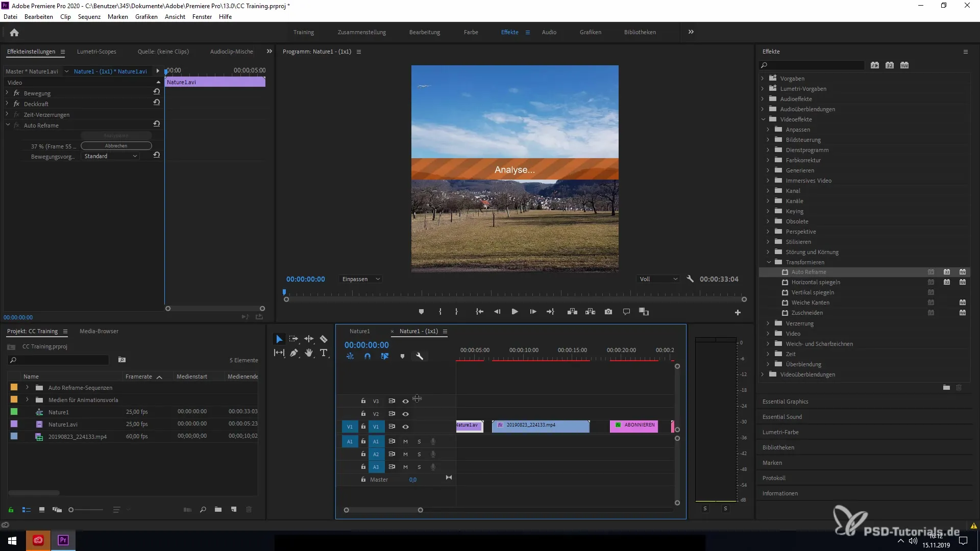Click the effects search field
Screen dimensions: 980x551
tap(812, 65)
